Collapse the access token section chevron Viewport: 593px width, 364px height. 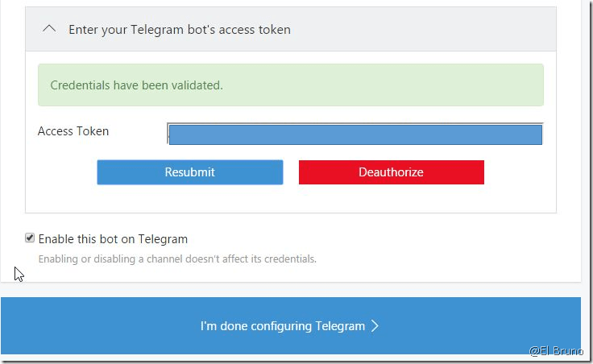tap(49, 29)
